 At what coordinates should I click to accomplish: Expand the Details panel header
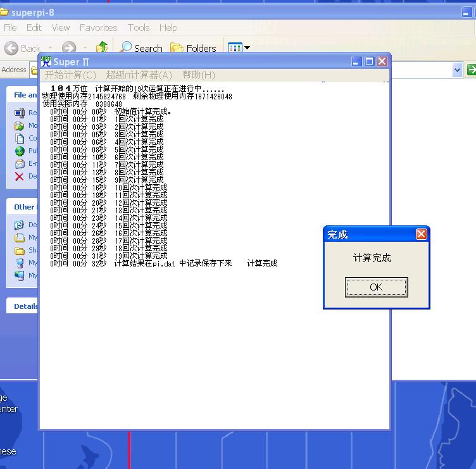coord(26,306)
